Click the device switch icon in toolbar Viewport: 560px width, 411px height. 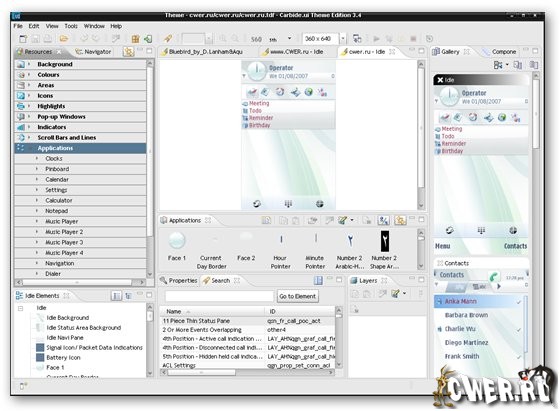pos(357,39)
